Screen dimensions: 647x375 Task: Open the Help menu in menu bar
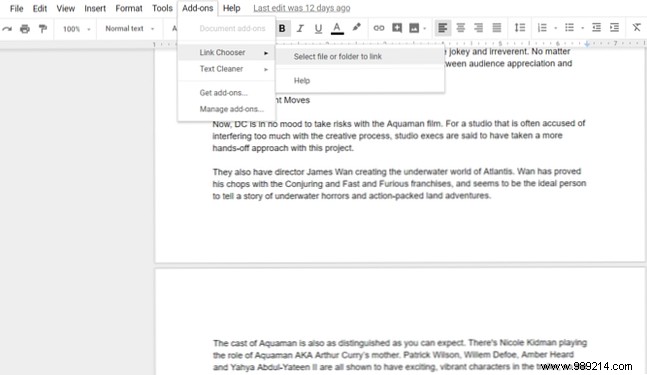pyautogui.click(x=231, y=8)
